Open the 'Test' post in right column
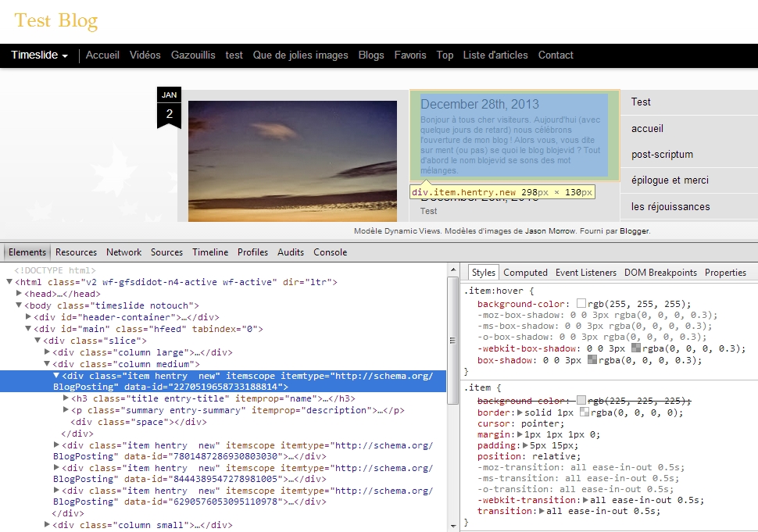 coord(641,102)
